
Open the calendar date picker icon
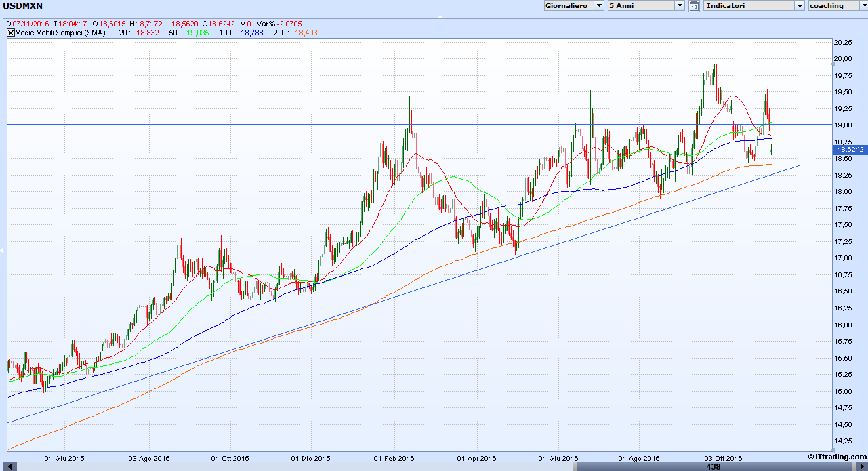click(694, 6)
